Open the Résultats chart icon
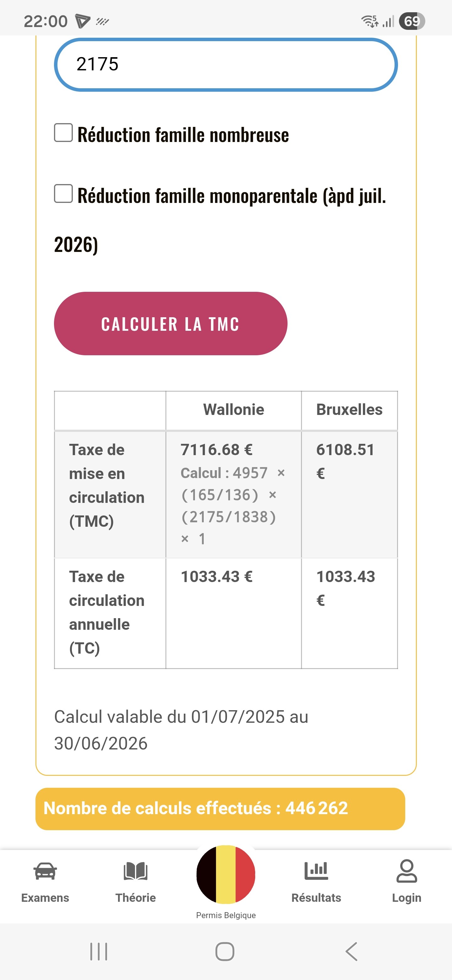 316,871
